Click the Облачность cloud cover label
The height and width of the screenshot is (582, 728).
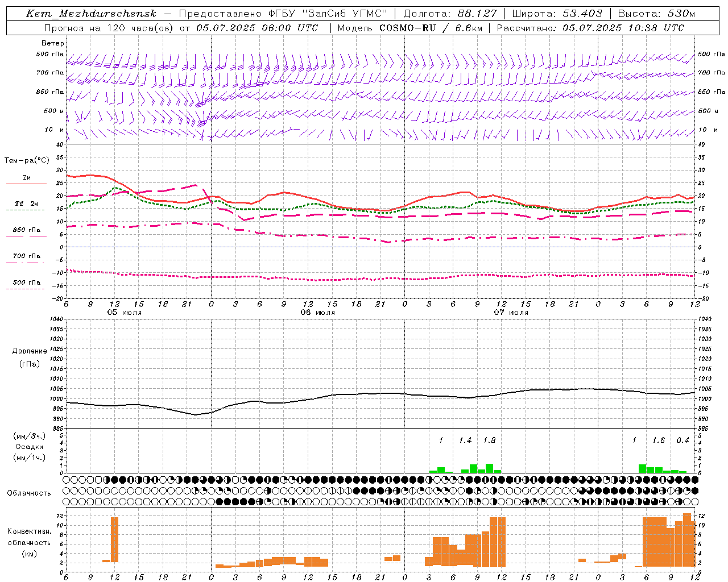(29, 493)
